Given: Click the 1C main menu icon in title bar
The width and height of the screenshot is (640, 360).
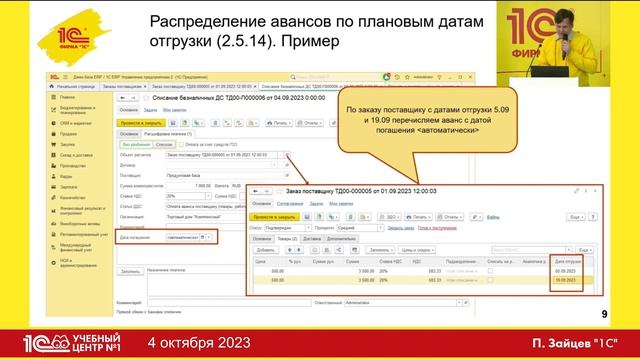Looking at the screenshot, I should coord(54,77).
